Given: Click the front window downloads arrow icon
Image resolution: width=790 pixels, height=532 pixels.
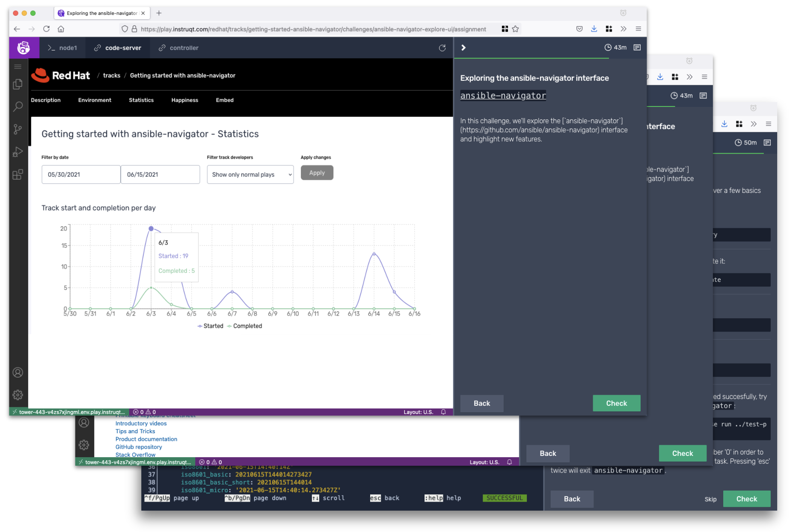Looking at the screenshot, I should (x=594, y=29).
